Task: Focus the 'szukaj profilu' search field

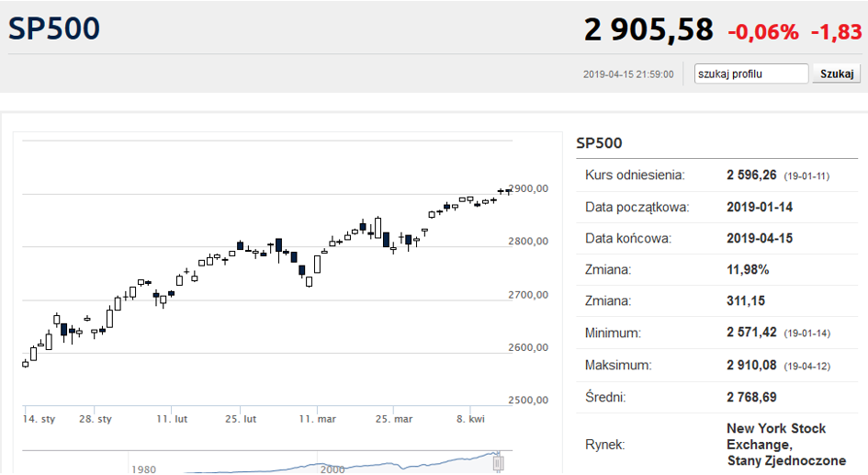Action: [751, 74]
